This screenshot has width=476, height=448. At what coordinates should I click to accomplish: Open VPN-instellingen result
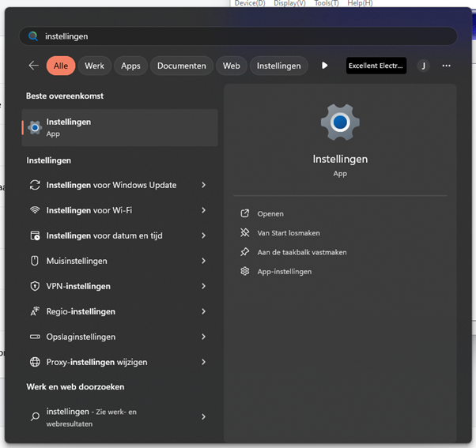tap(119, 286)
